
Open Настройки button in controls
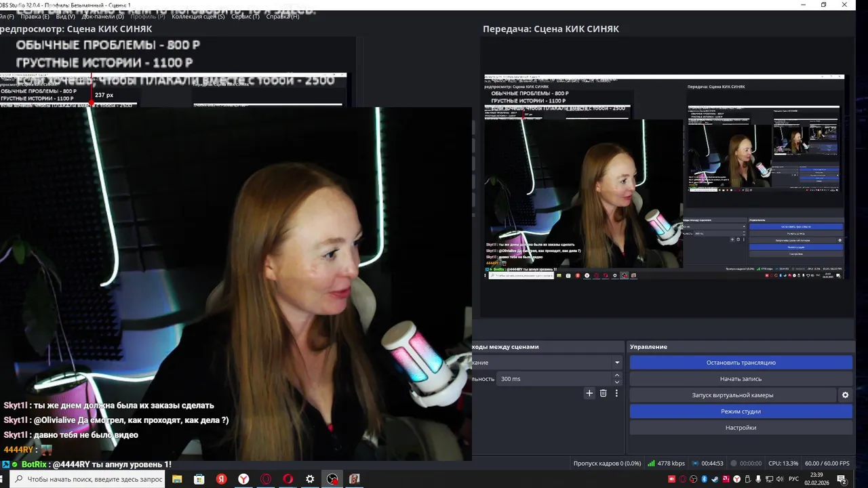point(741,428)
